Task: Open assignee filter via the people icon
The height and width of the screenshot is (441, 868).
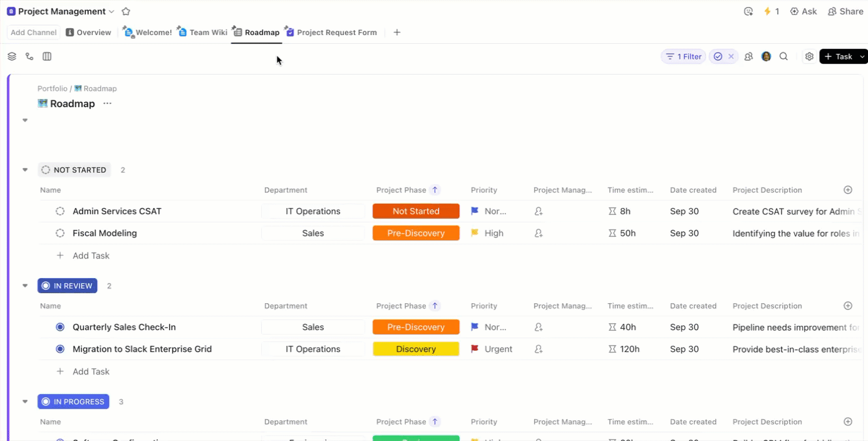Action: pos(748,56)
